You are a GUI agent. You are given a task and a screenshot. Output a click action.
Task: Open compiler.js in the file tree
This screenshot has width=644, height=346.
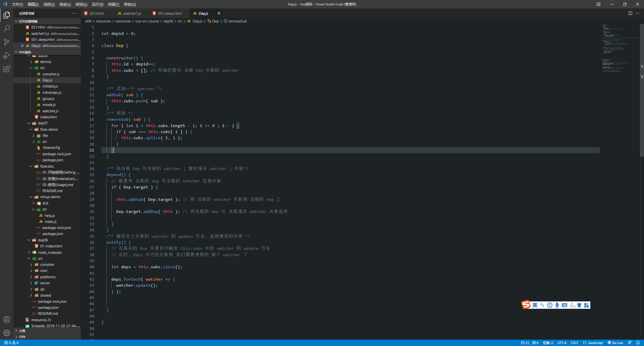51,74
